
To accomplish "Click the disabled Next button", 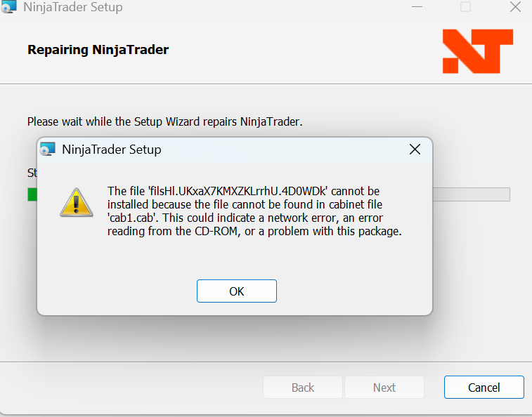I will [x=384, y=388].
